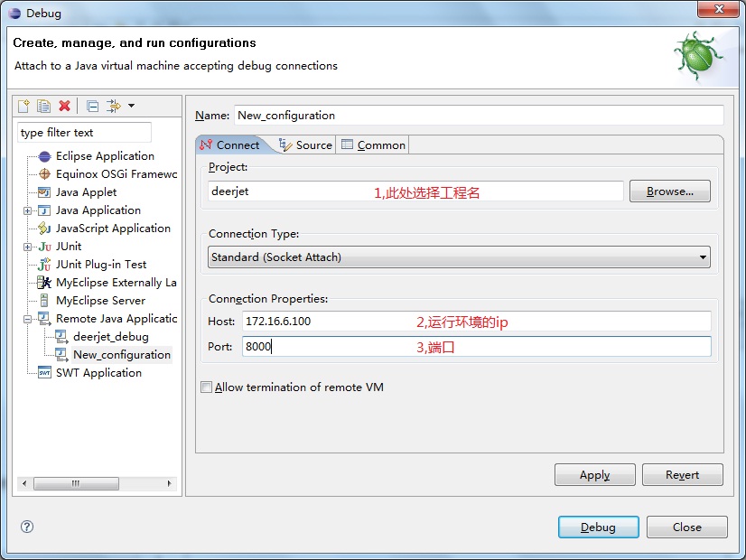Click the scrollbar right arrow

tap(170, 484)
